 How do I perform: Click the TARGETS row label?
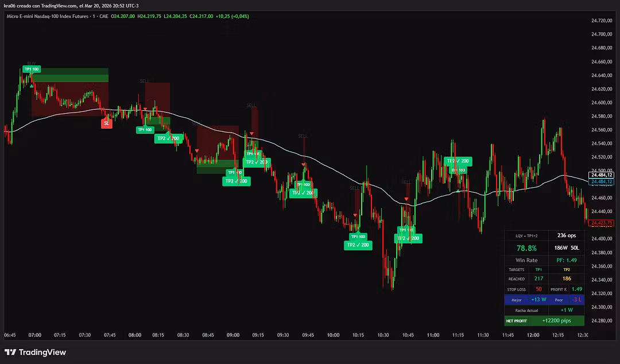tap(517, 269)
